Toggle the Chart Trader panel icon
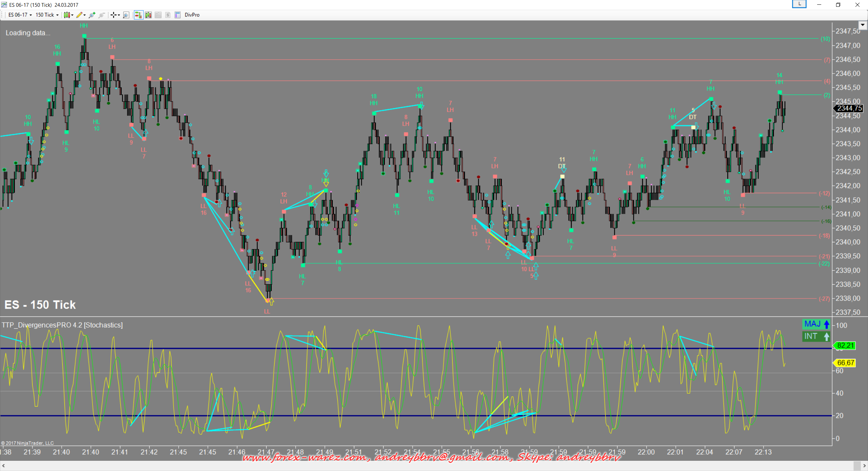Image resolution: width=868 pixels, height=471 pixels. click(138, 15)
